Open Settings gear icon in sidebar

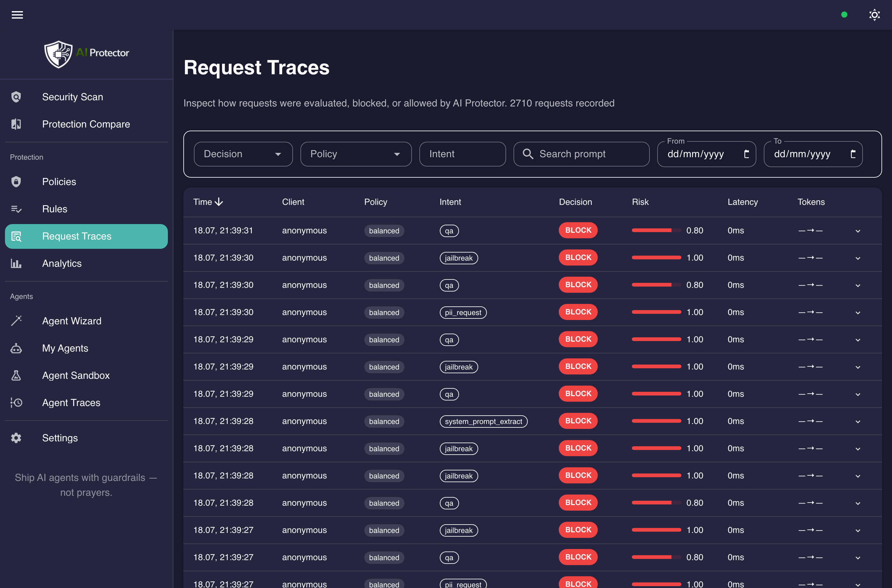(16, 438)
